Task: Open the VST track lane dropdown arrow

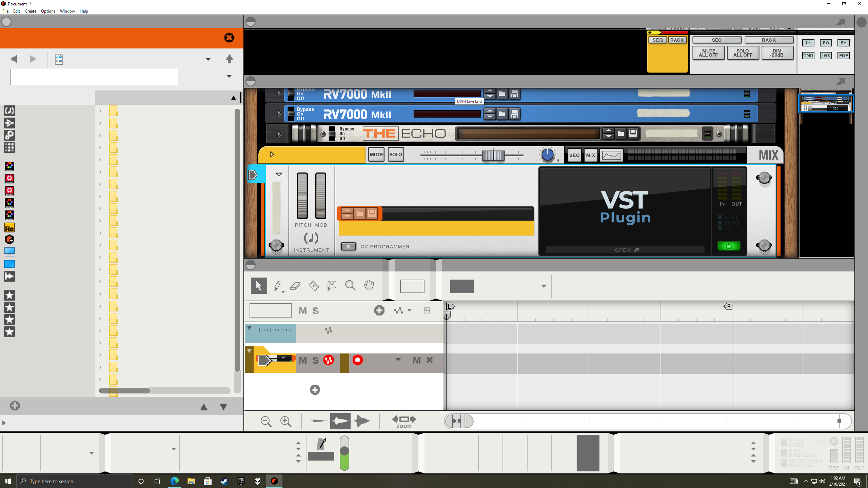Action: click(x=398, y=360)
